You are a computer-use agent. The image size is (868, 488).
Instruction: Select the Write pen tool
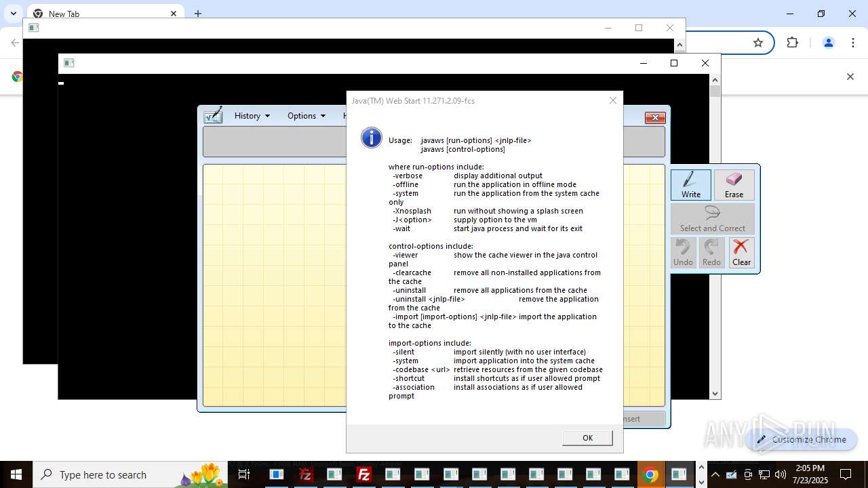[x=691, y=185]
